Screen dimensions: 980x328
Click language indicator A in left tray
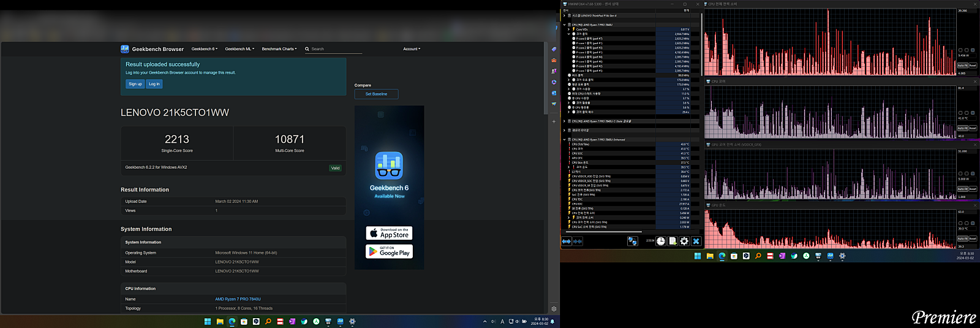[x=502, y=321]
